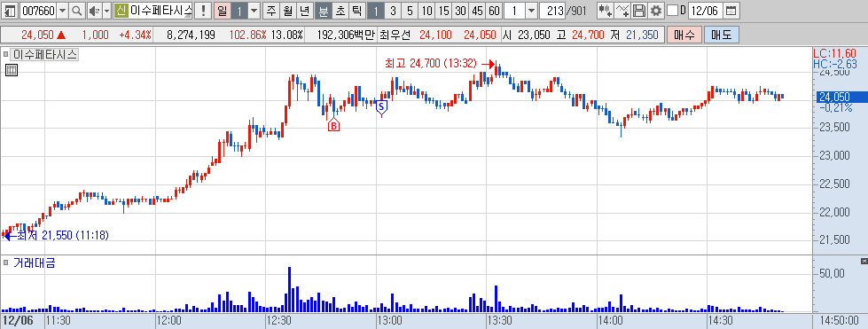Click the 거래대금 indicator label

(x=35, y=263)
